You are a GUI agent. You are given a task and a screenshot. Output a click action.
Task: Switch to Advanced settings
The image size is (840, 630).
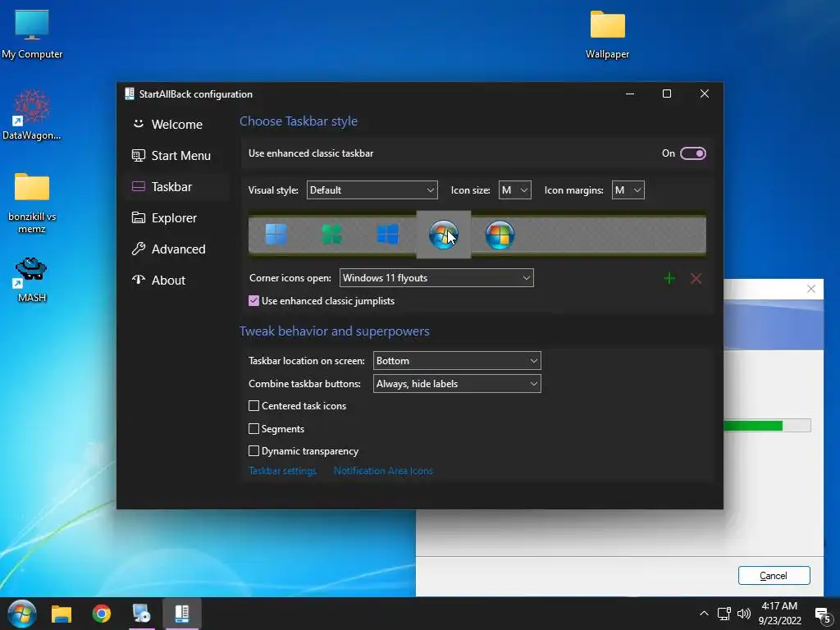click(x=177, y=249)
